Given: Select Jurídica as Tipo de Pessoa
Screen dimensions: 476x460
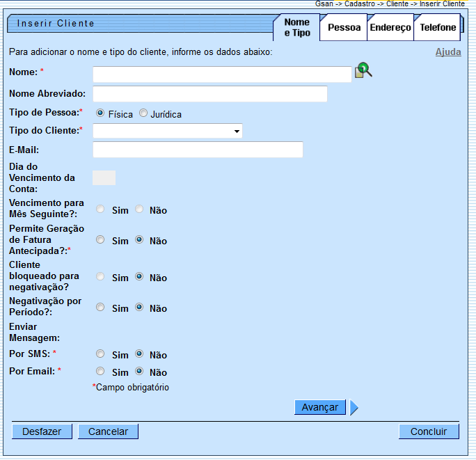Looking at the screenshot, I should coord(143,113).
